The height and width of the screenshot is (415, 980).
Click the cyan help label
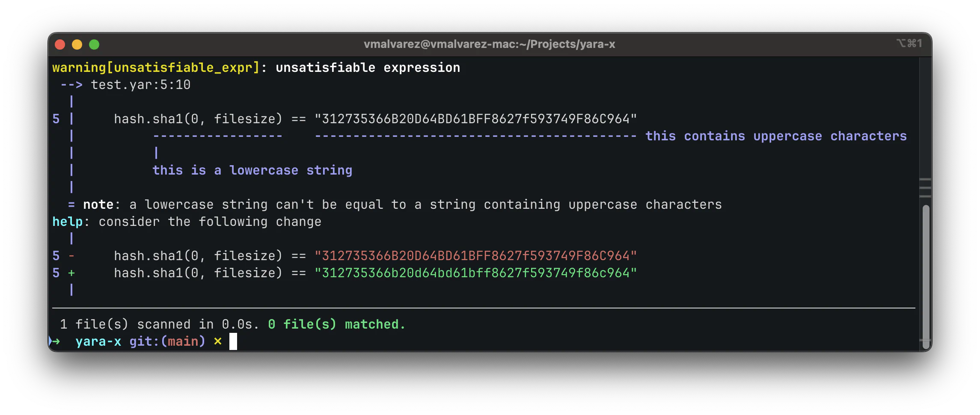click(68, 222)
